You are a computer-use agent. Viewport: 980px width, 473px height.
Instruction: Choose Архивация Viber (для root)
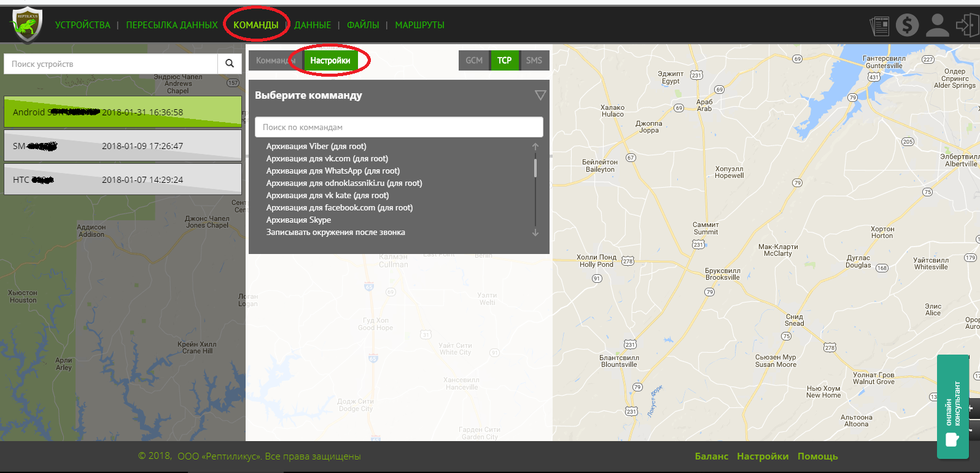click(x=316, y=146)
